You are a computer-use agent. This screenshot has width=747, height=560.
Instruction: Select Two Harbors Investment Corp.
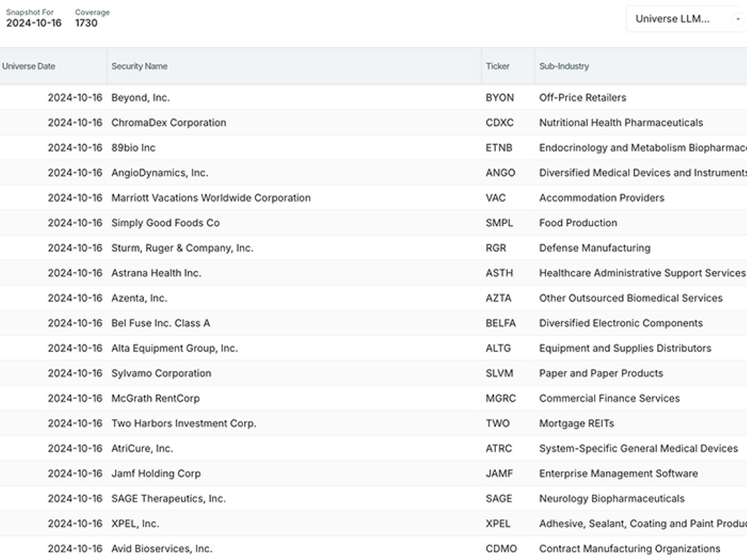tap(183, 423)
